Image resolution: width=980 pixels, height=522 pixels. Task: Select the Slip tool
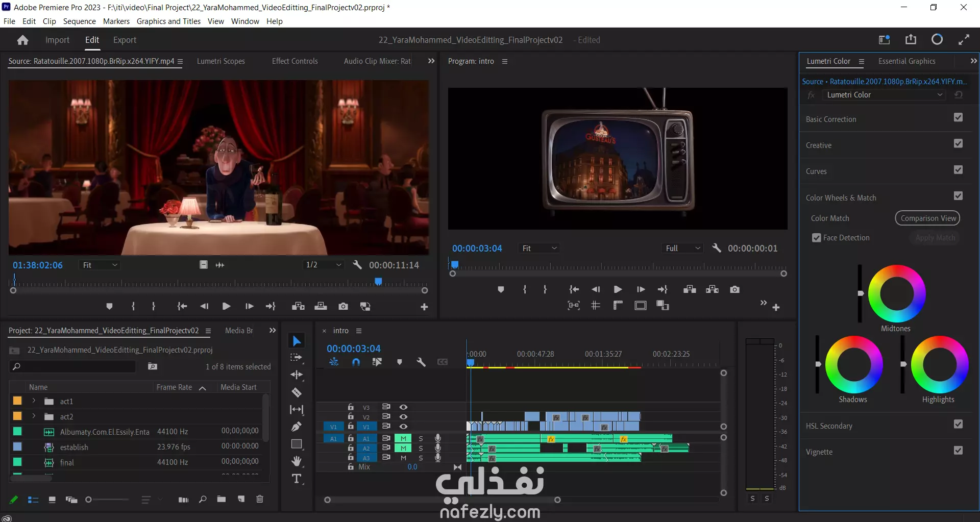[x=297, y=409]
